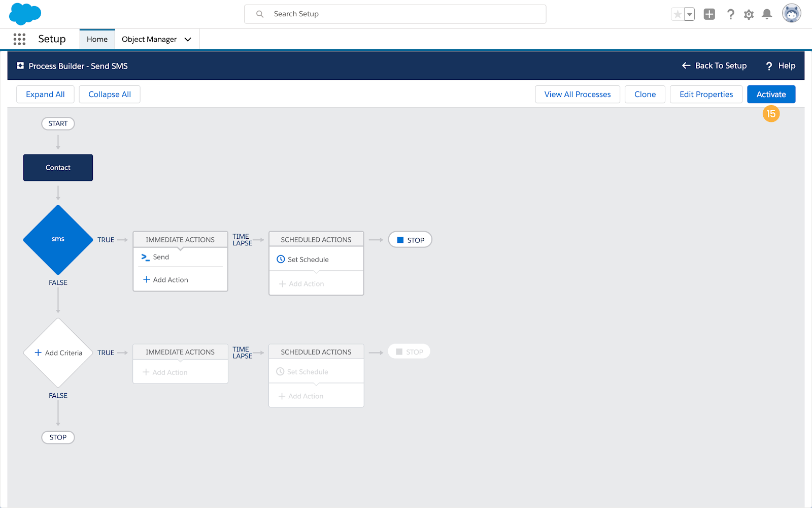Click Collapse All button
The image size is (812, 508).
coord(110,94)
